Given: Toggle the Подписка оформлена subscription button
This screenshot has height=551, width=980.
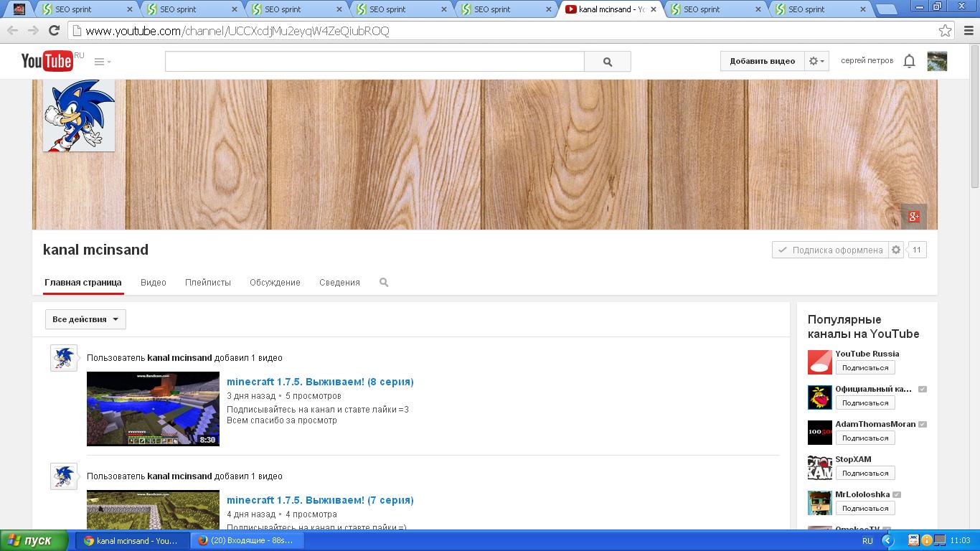Looking at the screenshot, I should click(830, 250).
